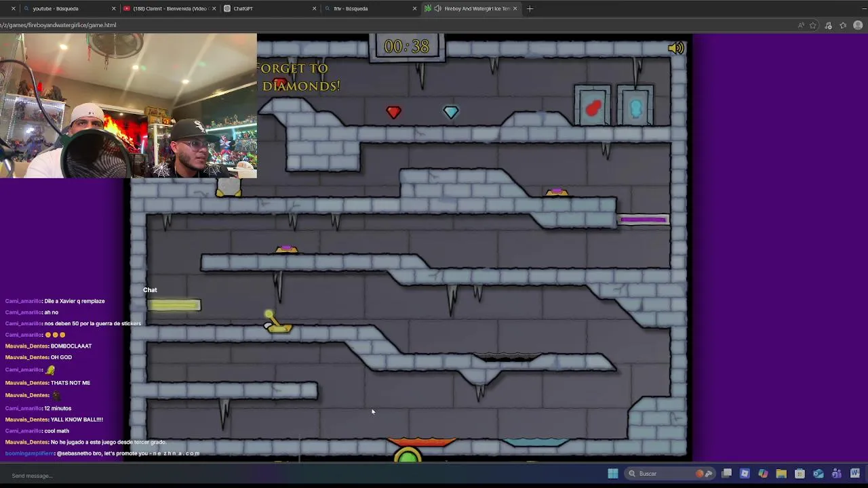Add page to favorites star

pos(813,26)
